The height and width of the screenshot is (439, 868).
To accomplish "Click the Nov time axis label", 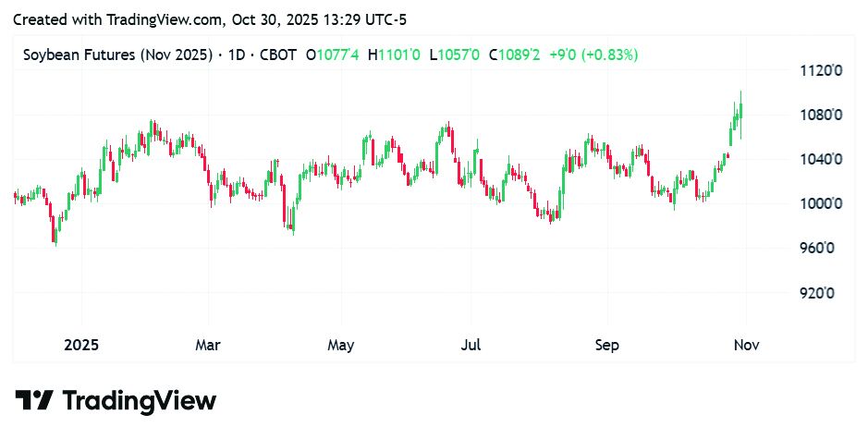I will 746,346.
